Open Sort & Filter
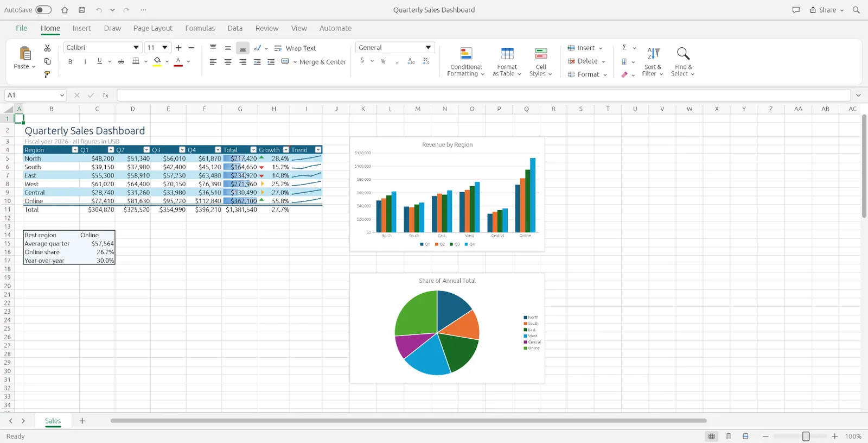Viewport: 868px width, 443px height. tap(653, 62)
